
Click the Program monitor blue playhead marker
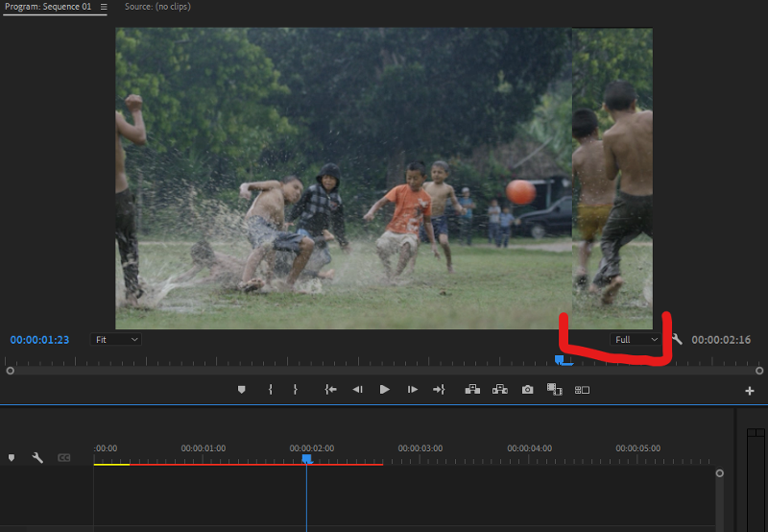(x=560, y=360)
